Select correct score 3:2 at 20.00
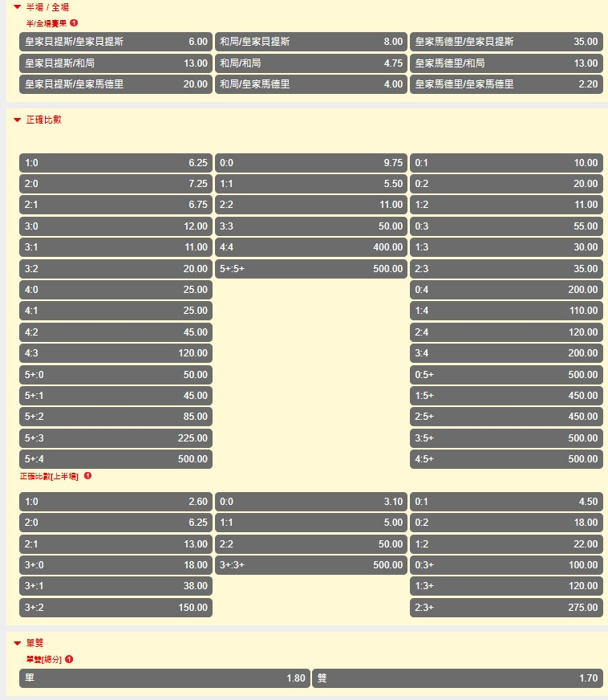Viewport: 608px width, 700px height. point(116,268)
